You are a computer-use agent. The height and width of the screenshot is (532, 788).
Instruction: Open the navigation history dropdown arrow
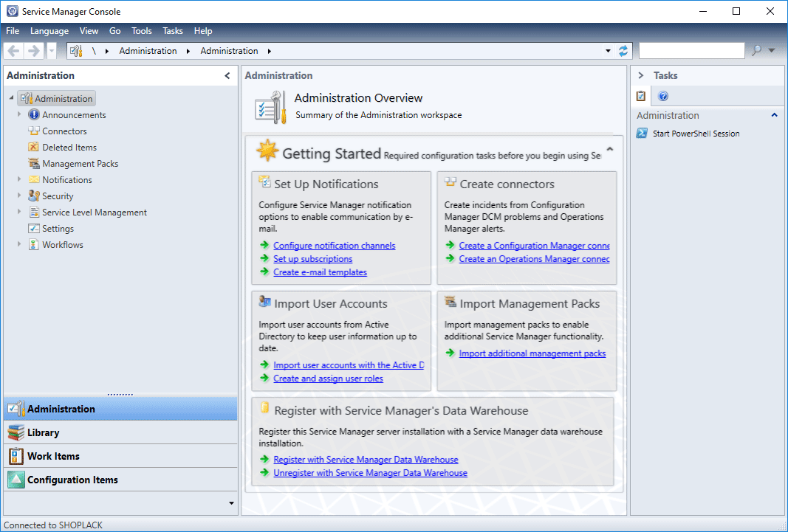pyautogui.click(x=51, y=51)
